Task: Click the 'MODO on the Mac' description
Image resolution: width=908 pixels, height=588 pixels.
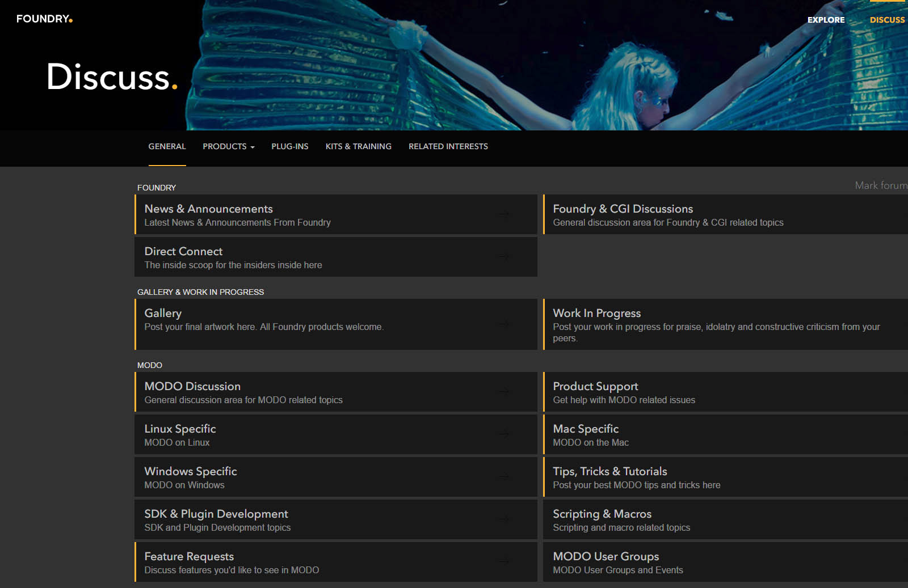Action: 591,442
